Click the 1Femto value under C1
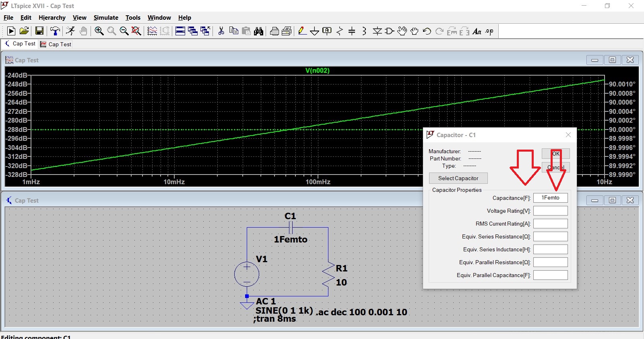 coord(291,239)
